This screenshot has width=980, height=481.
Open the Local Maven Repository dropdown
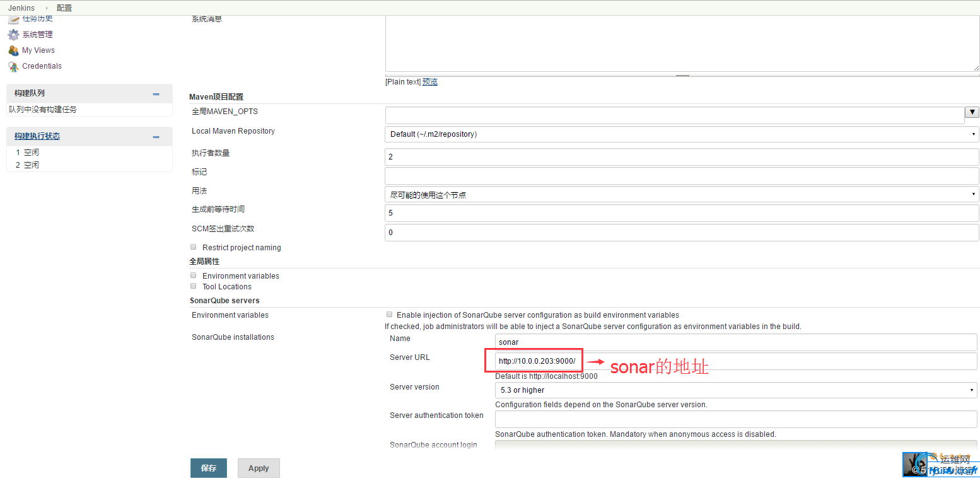point(682,134)
